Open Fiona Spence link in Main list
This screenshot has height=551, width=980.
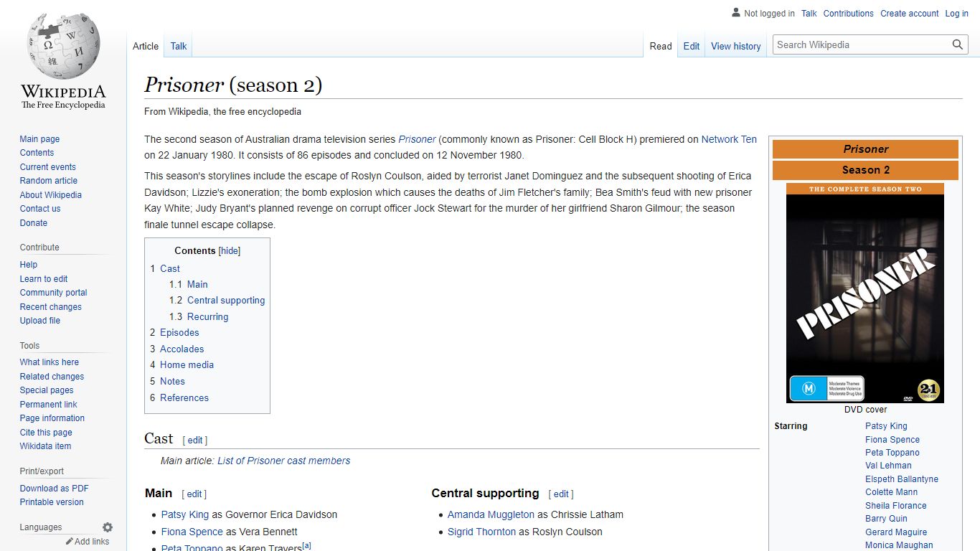click(x=192, y=532)
